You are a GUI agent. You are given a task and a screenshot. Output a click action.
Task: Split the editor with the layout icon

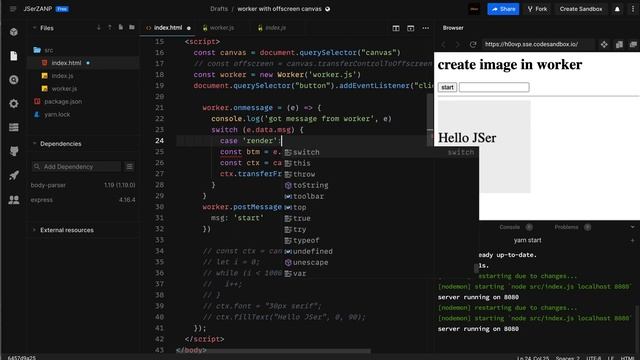tap(396, 28)
